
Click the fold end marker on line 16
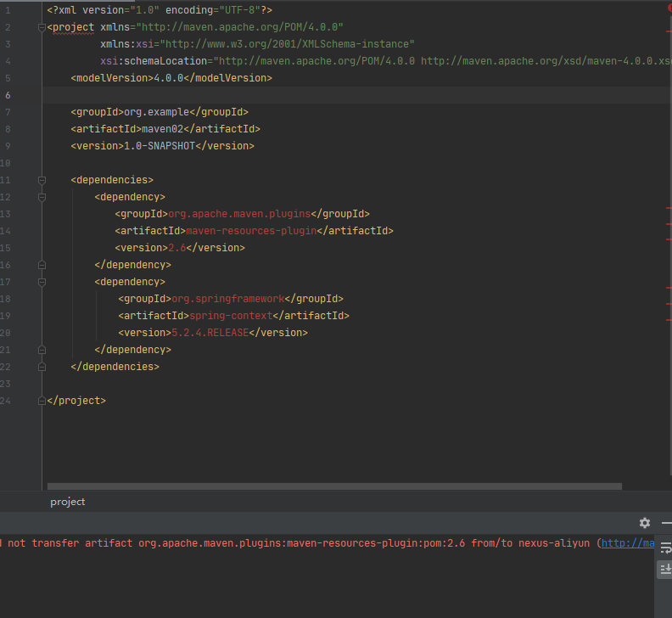[x=42, y=265]
